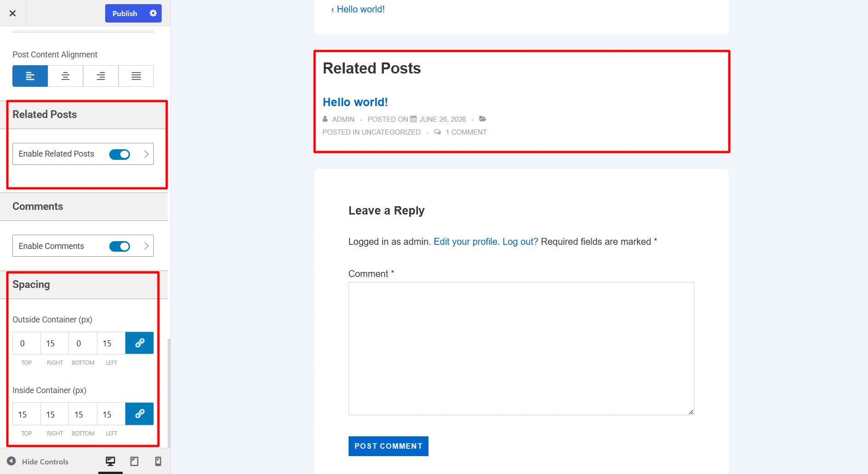Click Inside Container right value field
Viewport: 868px width, 474px height.
click(55, 414)
